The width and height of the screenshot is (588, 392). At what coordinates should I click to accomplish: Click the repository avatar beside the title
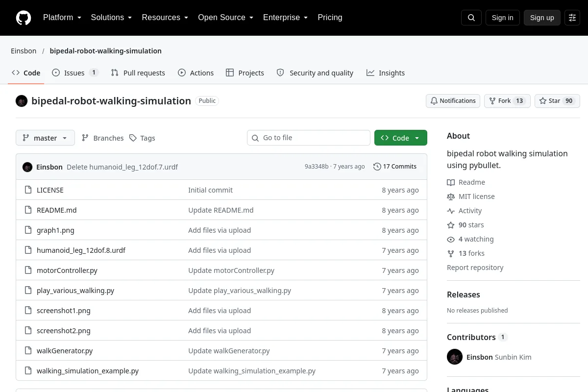click(x=22, y=101)
